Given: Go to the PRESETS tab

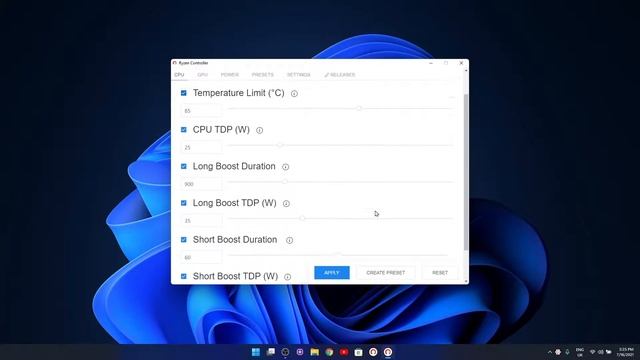Looking at the screenshot, I should pyautogui.click(x=262, y=75).
